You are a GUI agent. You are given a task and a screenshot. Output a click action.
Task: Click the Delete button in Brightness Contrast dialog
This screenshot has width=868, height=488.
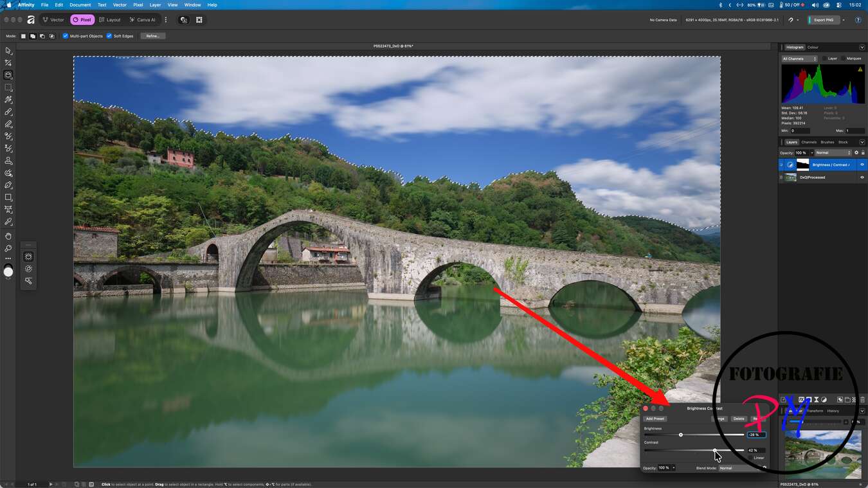tap(739, 419)
